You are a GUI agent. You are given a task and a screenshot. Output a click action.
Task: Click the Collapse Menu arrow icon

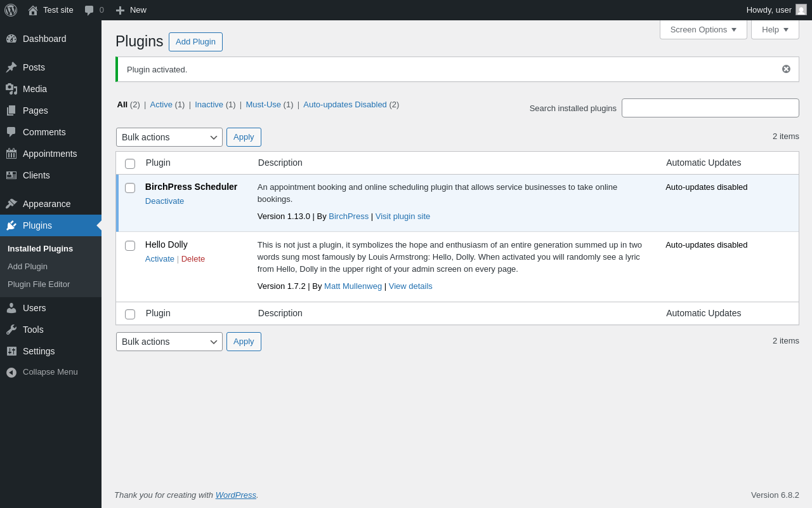pos(11,373)
